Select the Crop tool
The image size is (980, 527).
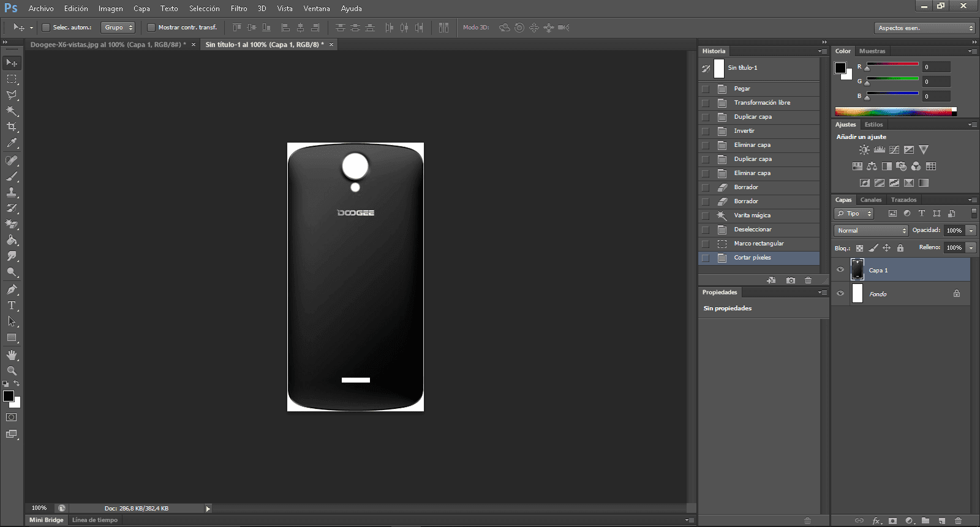(x=12, y=127)
